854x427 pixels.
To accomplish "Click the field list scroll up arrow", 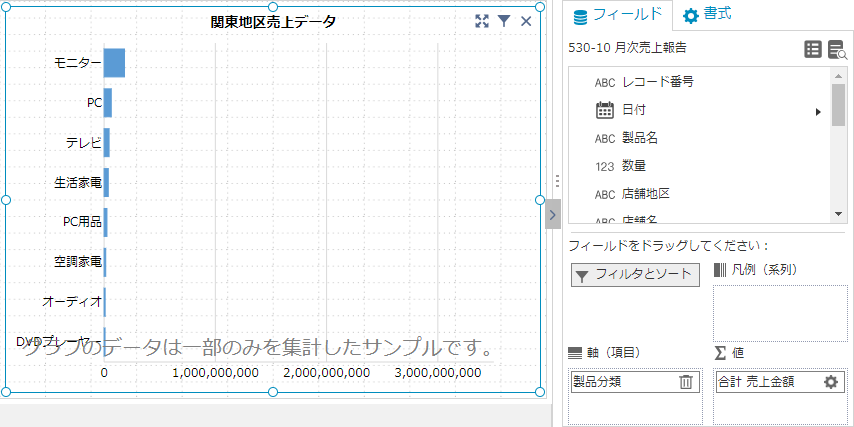I will coord(838,76).
